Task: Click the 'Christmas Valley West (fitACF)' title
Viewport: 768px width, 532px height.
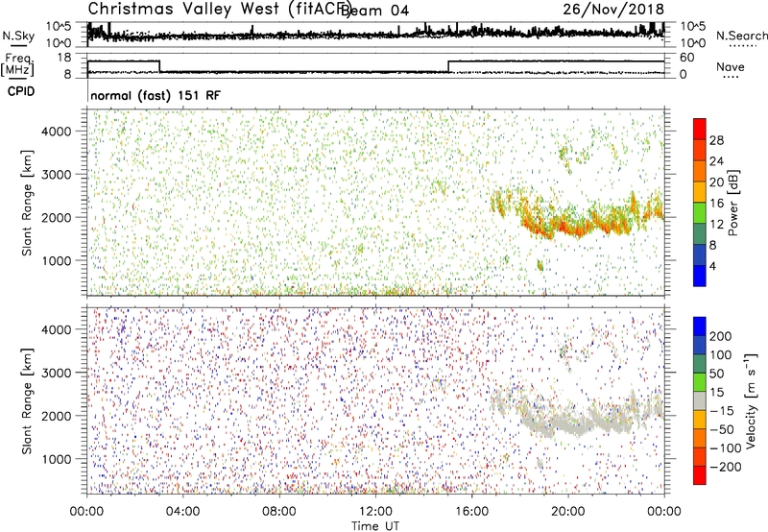Action: [x=219, y=9]
